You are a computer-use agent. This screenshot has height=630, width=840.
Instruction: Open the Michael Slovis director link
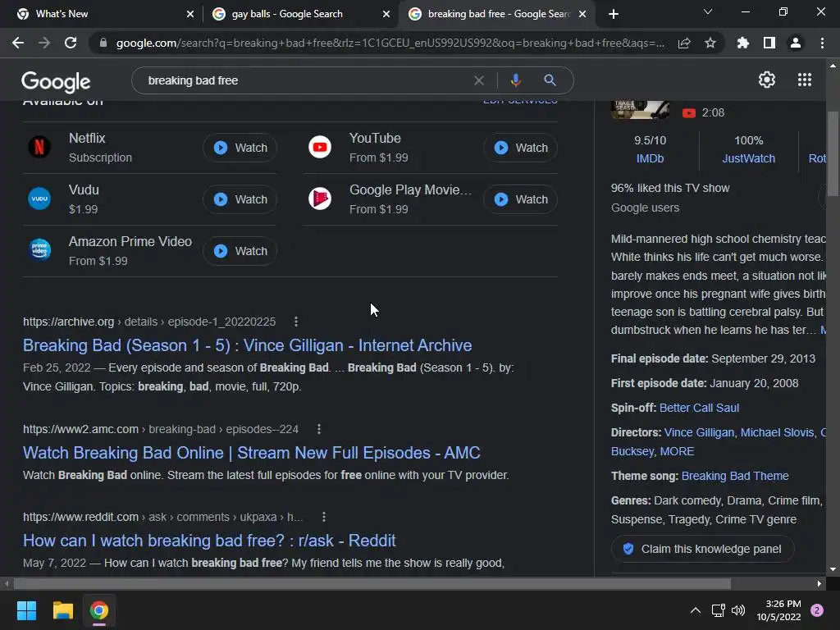(777, 432)
